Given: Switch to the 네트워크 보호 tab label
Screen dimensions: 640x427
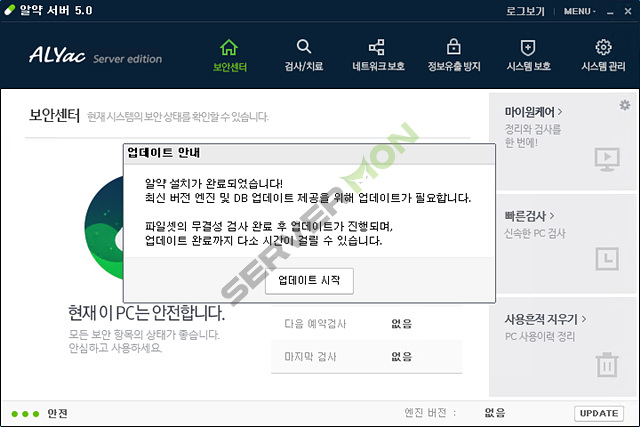Looking at the screenshot, I should pos(378,66).
